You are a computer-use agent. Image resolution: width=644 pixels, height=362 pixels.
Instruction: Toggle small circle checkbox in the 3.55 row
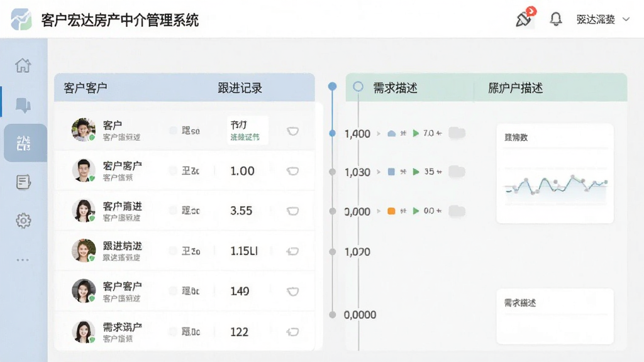pos(173,210)
